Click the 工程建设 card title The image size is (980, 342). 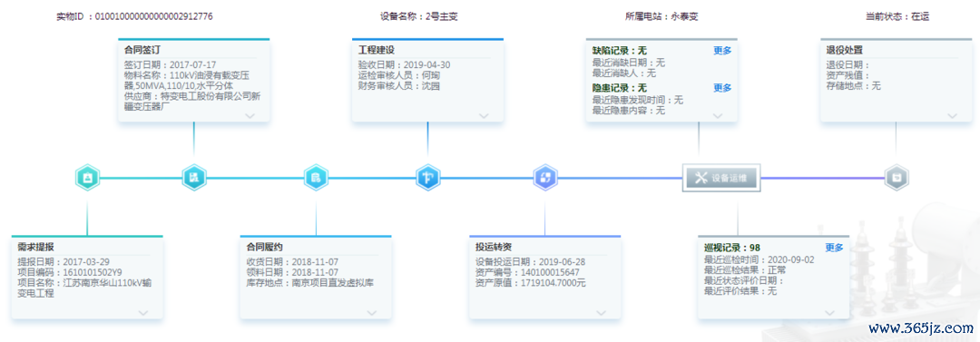[377, 50]
